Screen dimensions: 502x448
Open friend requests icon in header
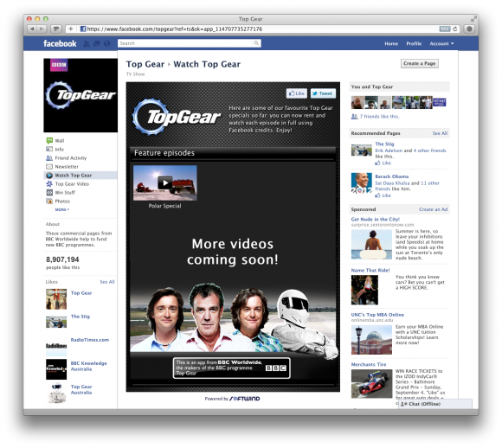pos(87,43)
